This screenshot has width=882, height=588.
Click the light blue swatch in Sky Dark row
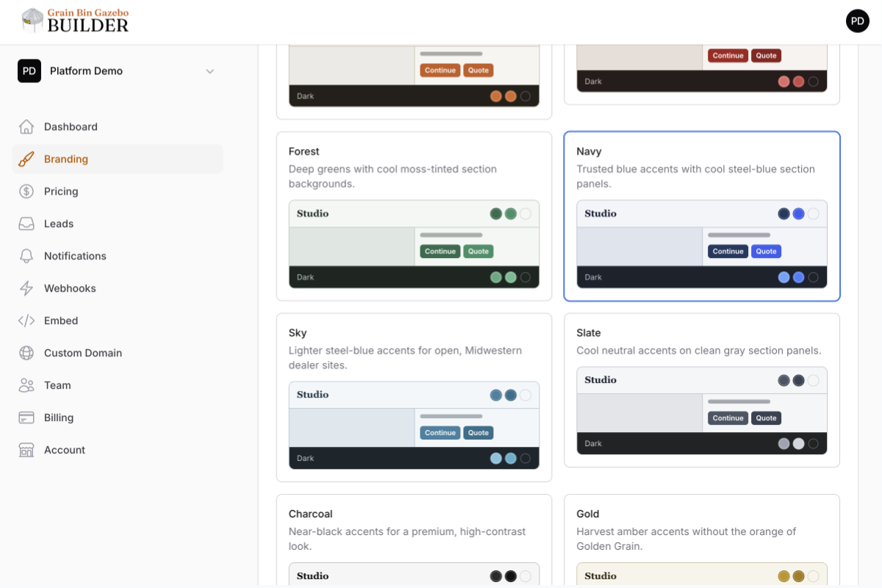pos(496,458)
